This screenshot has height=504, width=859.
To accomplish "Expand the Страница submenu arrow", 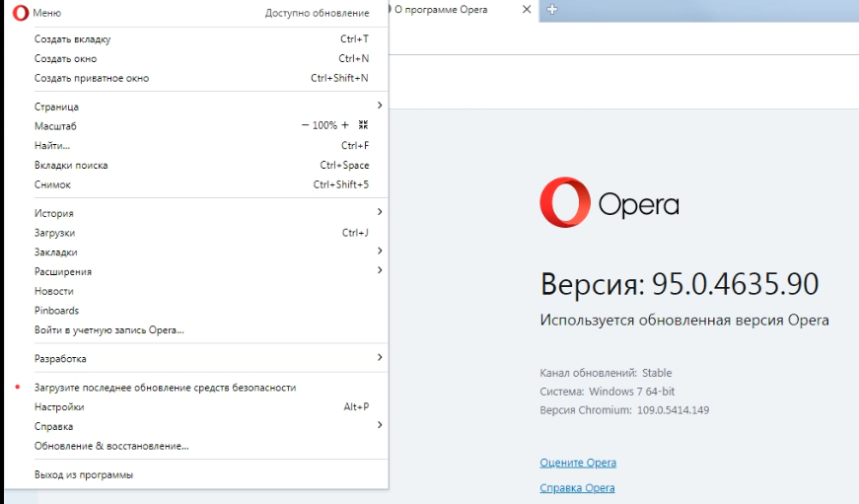I will point(380,106).
